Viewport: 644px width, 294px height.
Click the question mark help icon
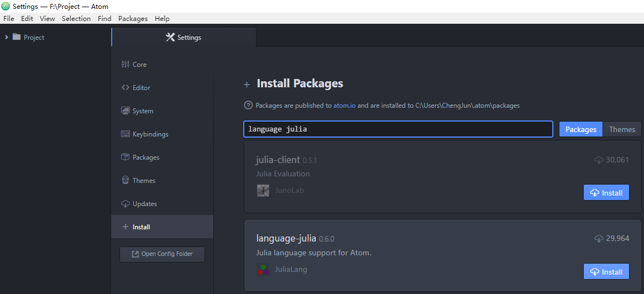click(248, 105)
